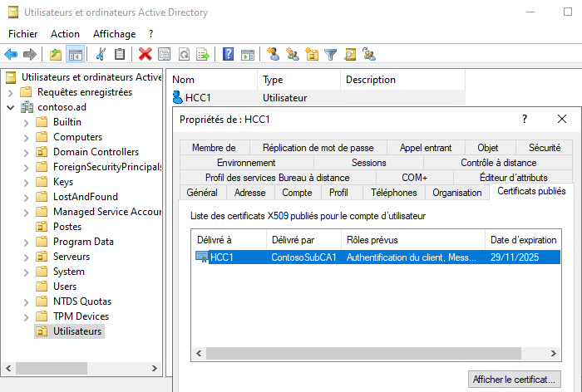The width and height of the screenshot is (582, 392).
Task: Expand the Domain Controllers node
Action: click(26, 153)
